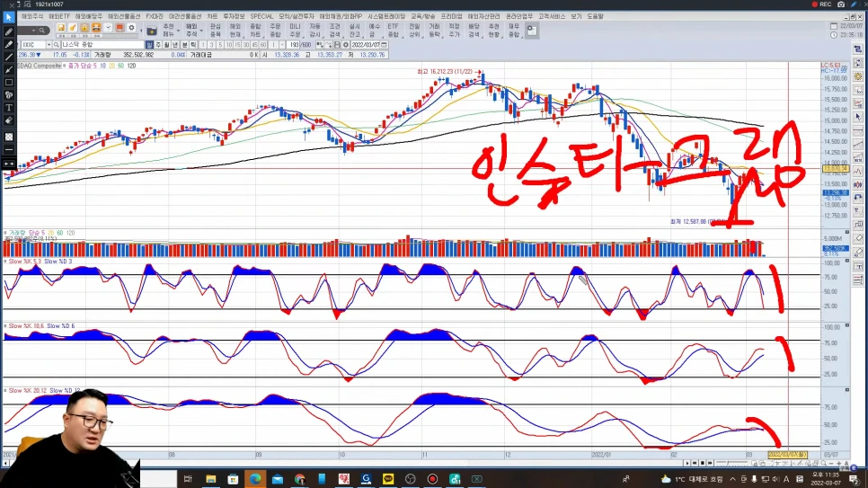Zoom in chart with plus icon
This screenshot has height=488, width=868.
(x=838, y=463)
